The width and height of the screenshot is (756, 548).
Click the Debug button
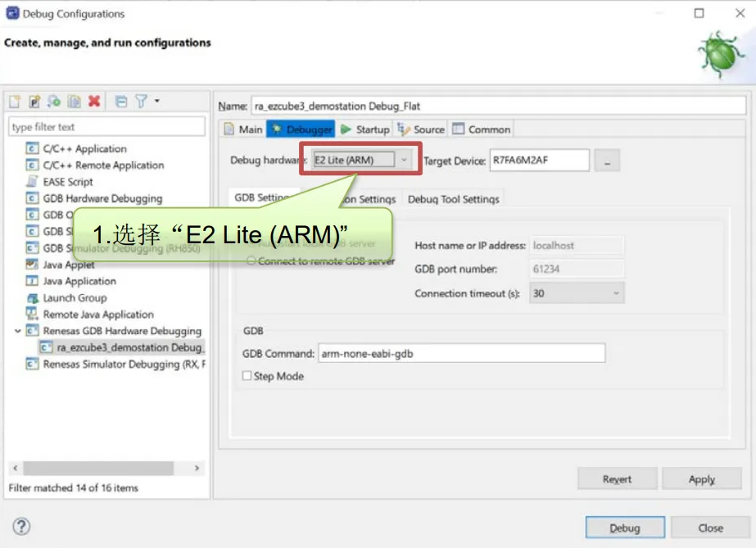pyautogui.click(x=625, y=528)
